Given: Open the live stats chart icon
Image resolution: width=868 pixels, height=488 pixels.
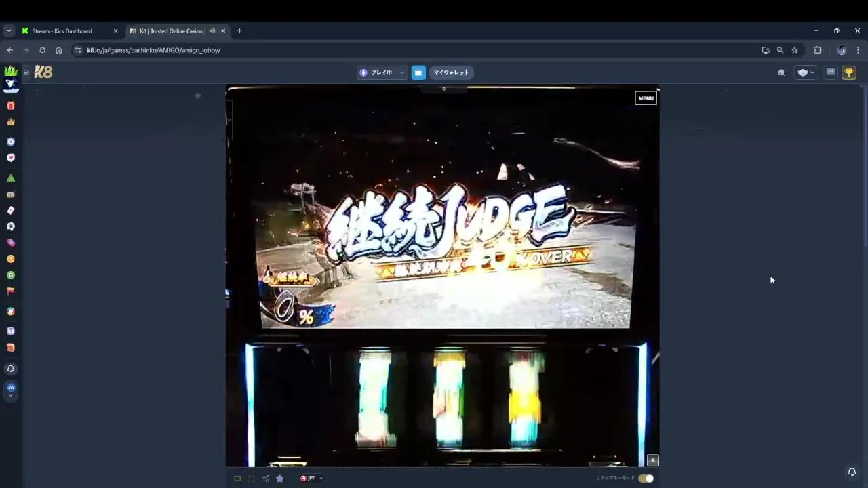Looking at the screenshot, I should [x=265, y=479].
